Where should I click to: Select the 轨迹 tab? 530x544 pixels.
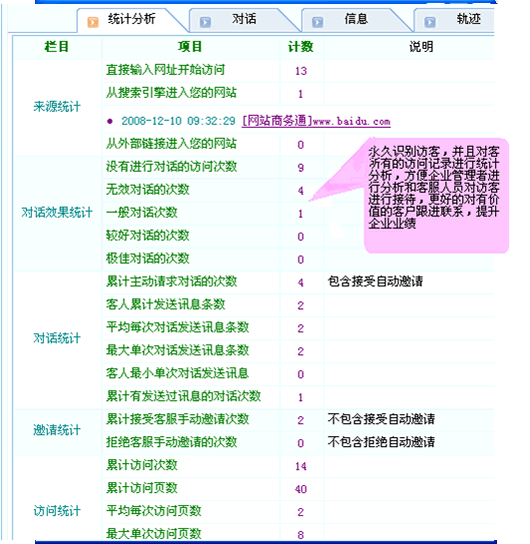pos(468,19)
